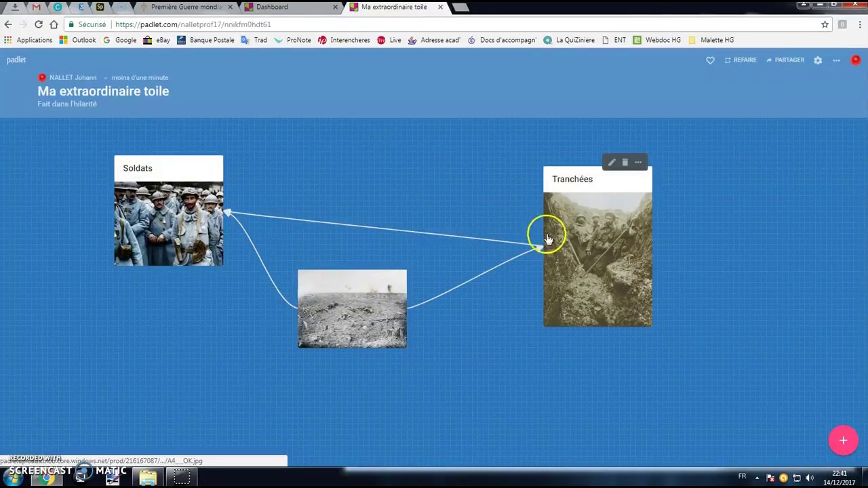
Task: Open the padlet header three-dots menu
Action: pyautogui.click(x=836, y=60)
